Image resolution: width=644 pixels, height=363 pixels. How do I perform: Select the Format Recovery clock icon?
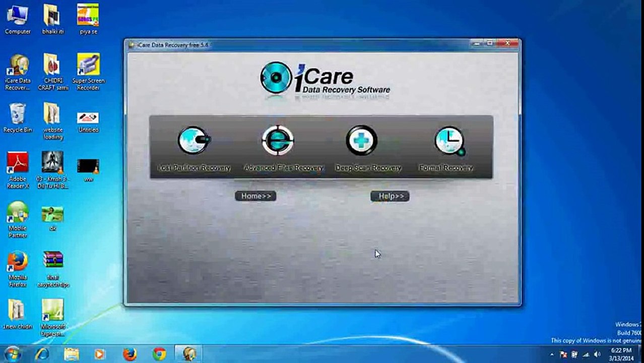point(449,141)
